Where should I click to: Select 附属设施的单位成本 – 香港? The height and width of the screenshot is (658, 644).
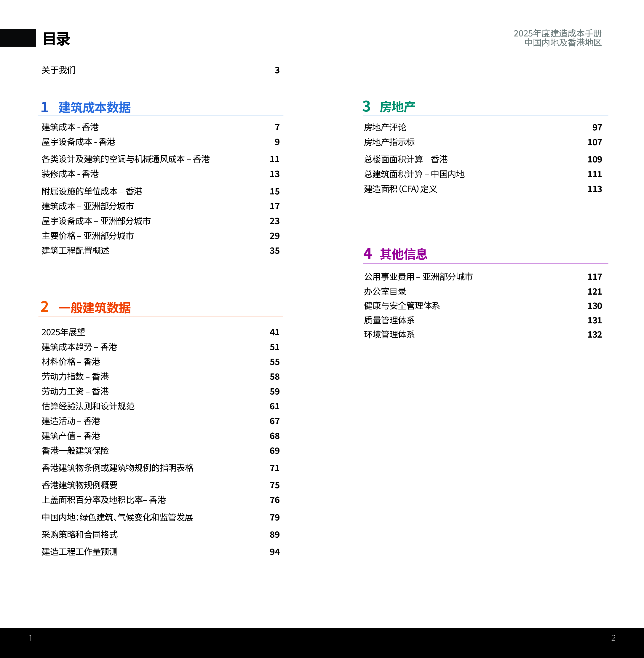[x=92, y=191]
